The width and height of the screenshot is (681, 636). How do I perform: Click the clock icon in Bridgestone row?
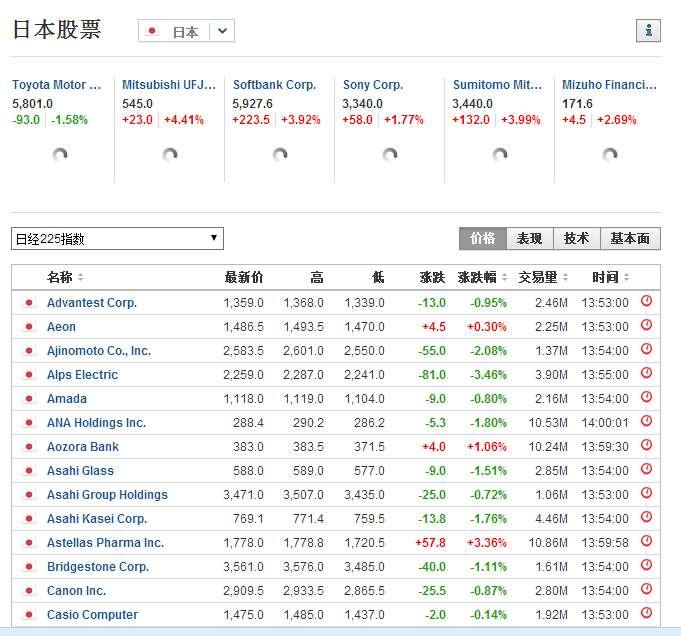646,564
